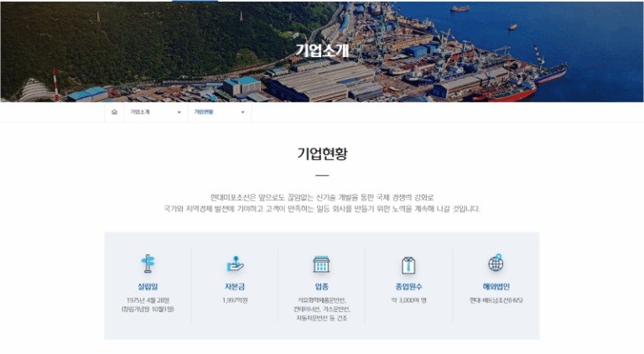This screenshot has width=644, height=354.
Task: Click the 종업원수 shirt icon
Action: click(x=408, y=265)
